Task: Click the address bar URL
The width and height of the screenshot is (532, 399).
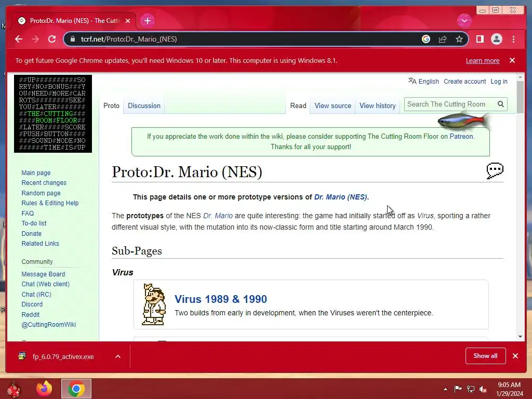Action: click(x=129, y=39)
